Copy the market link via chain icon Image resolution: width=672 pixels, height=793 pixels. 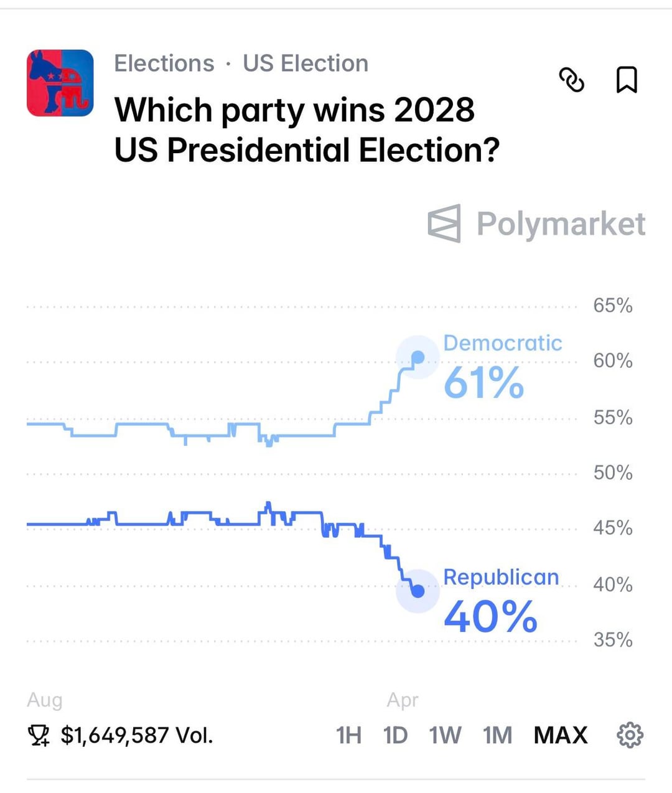[572, 80]
